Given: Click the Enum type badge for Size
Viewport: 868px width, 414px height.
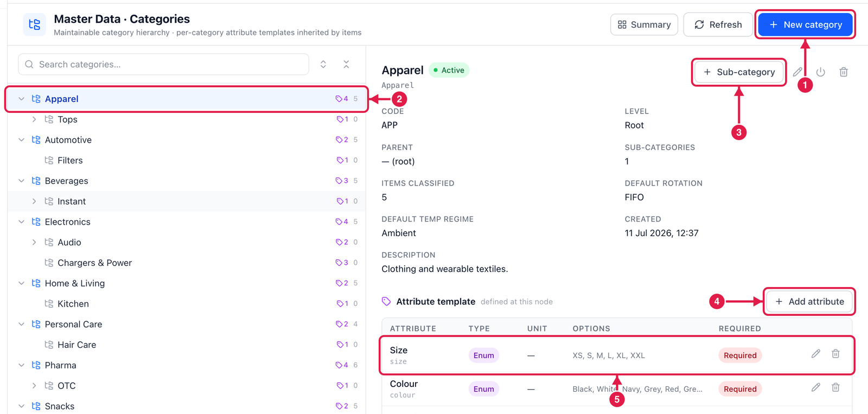Looking at the screenshot, I should (x=483, y=355).
